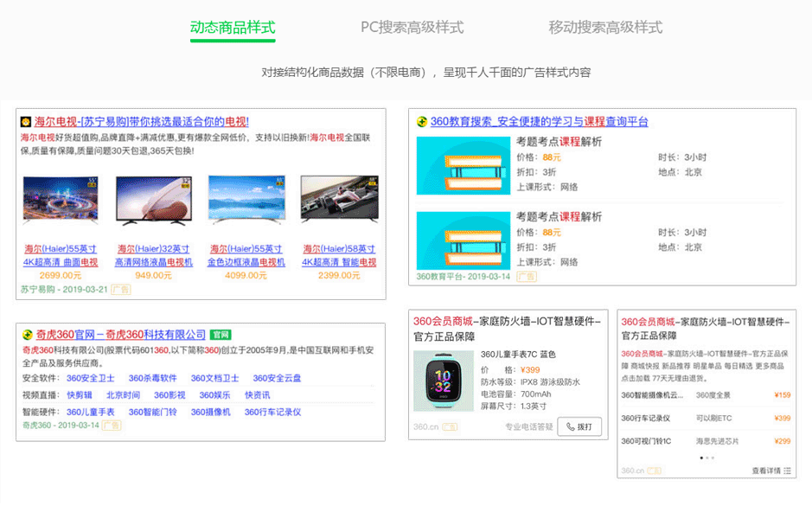
Task: Click the 2399.00元 price
Action: click(x=339, y=276)
